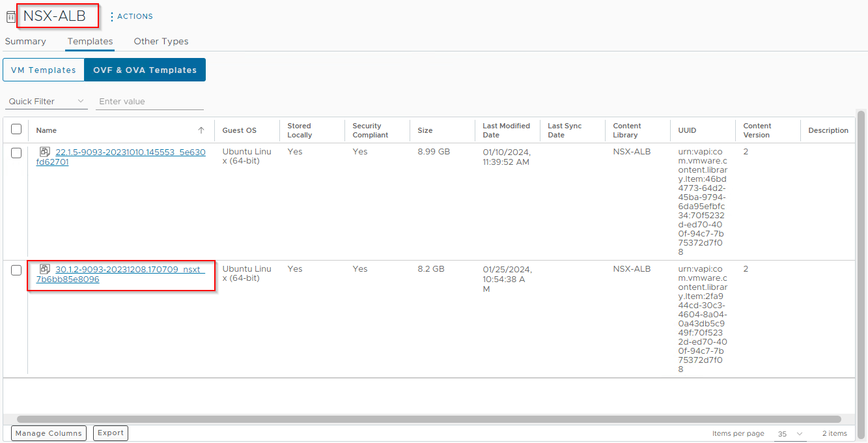Switch to the Templates tab

(x=91, y=41)
